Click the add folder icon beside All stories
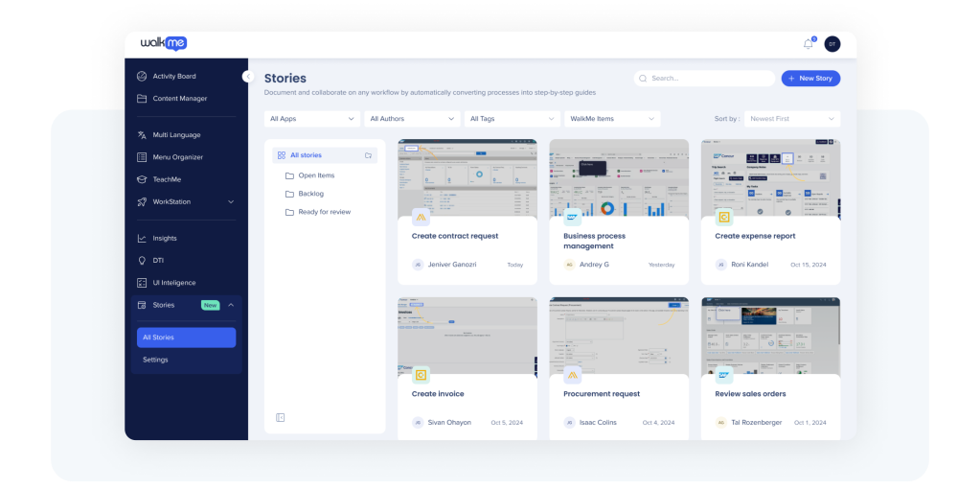The image size is (980, 489). point(368,154)
